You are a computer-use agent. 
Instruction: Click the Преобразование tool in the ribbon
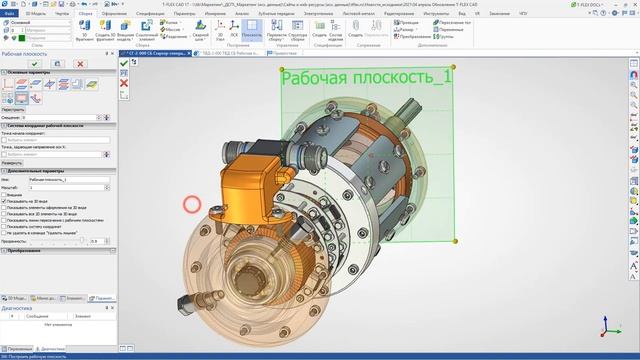coord(412,36)
